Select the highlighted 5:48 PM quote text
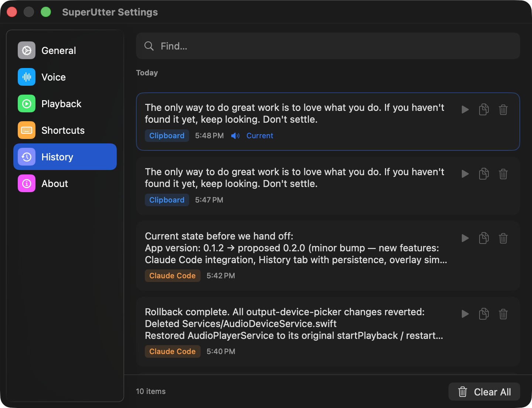Screen dimensions: 532x408 tap(294, 113)
